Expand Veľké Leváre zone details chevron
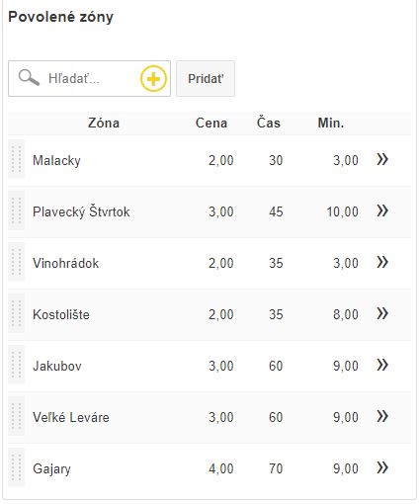The width and height of the screenshot is (420, 504). (x=382, y=416)
